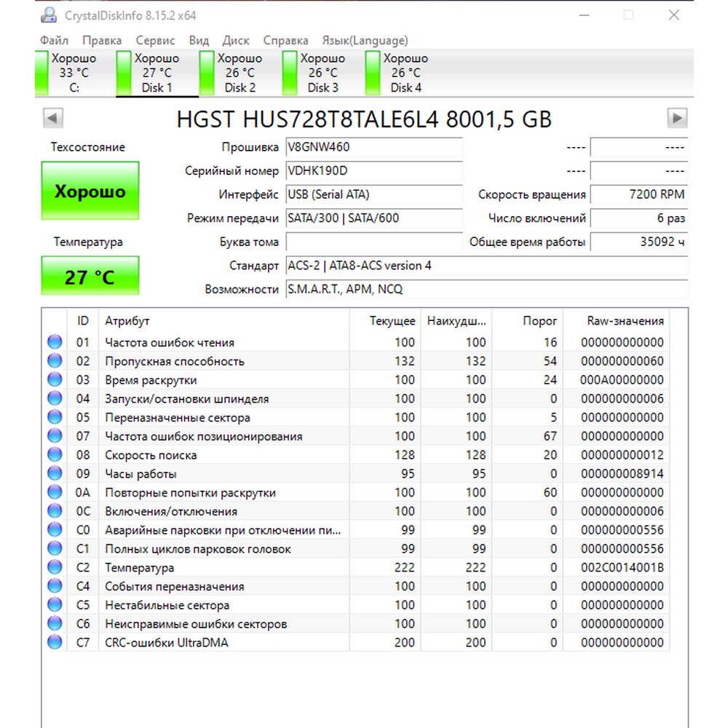Click status orb for attribute 09
Viewport: 728px width, 728px height.
55,473
